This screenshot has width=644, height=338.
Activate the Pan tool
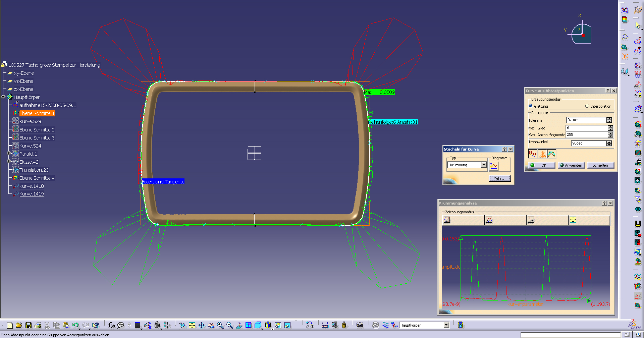201,325
